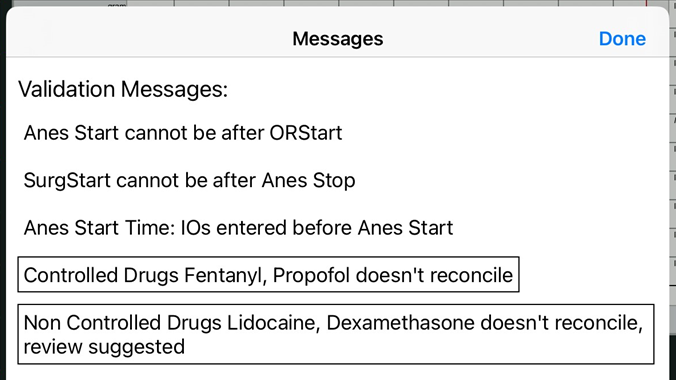Viewport: 676px width, 380px height.
Task: Select the IOs entered before Anes Start message
Action: pyautogui.click(x=238, y=228)
